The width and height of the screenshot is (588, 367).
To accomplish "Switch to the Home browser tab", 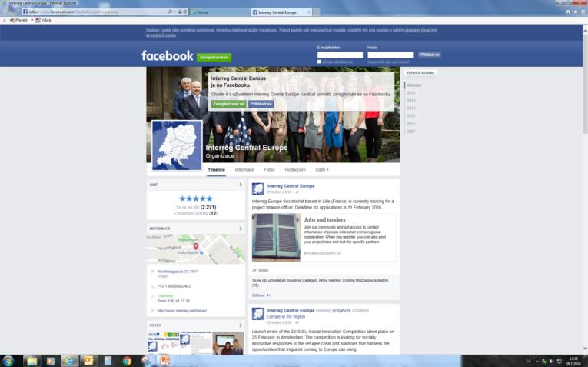I will [220, 12].
